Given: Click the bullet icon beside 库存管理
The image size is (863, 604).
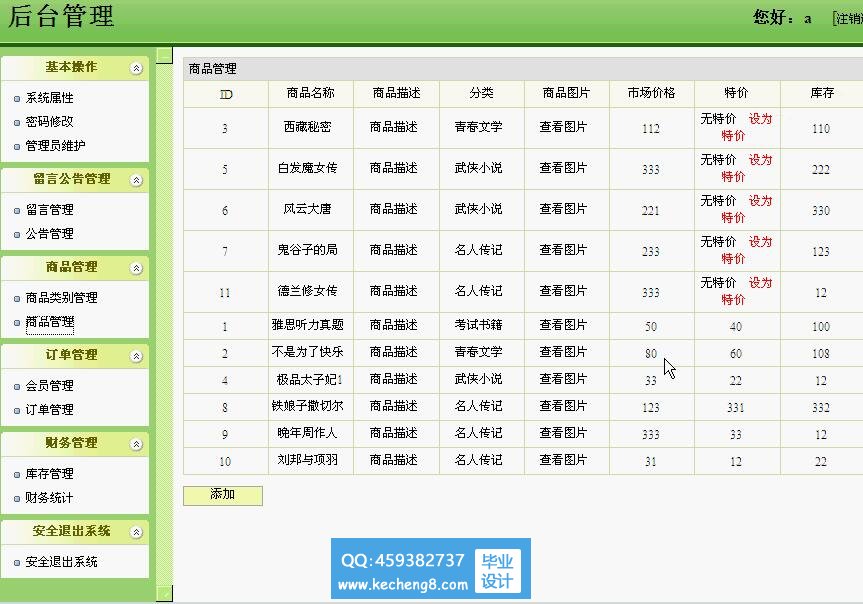Looking at the screenshot, I should 17,475.
